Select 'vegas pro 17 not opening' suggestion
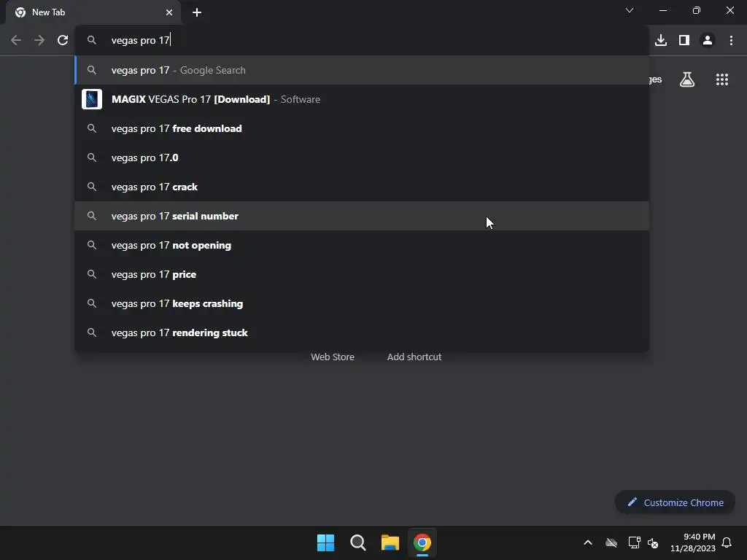This screenshot has height=560, width=747. click(362, 245)
